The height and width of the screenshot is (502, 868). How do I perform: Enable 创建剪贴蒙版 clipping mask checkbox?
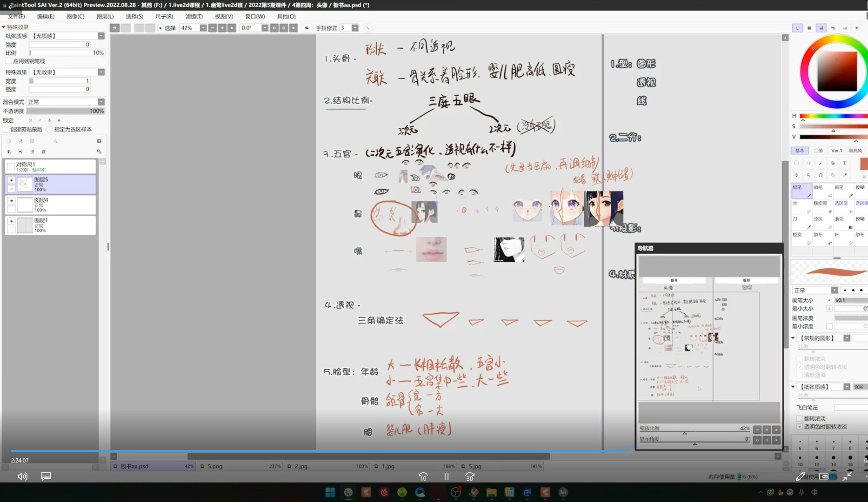[7, 129]
